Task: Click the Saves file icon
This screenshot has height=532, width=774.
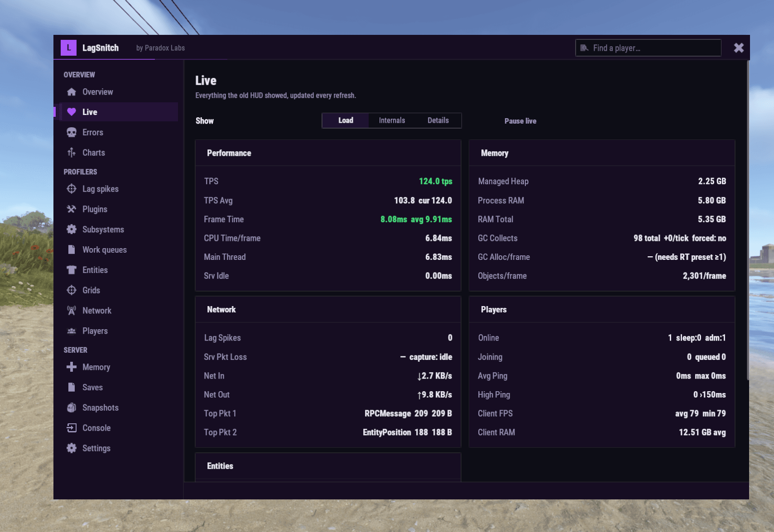Action: click(72, 387)
